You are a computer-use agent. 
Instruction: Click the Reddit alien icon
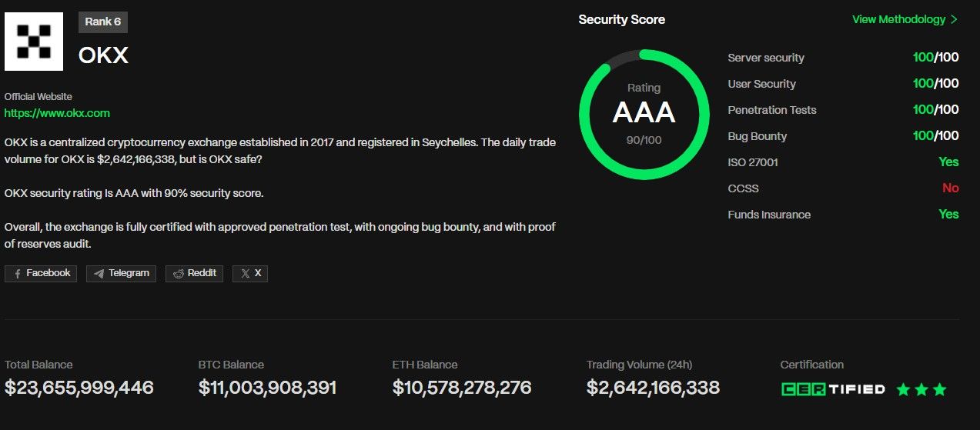coord(179,274)
